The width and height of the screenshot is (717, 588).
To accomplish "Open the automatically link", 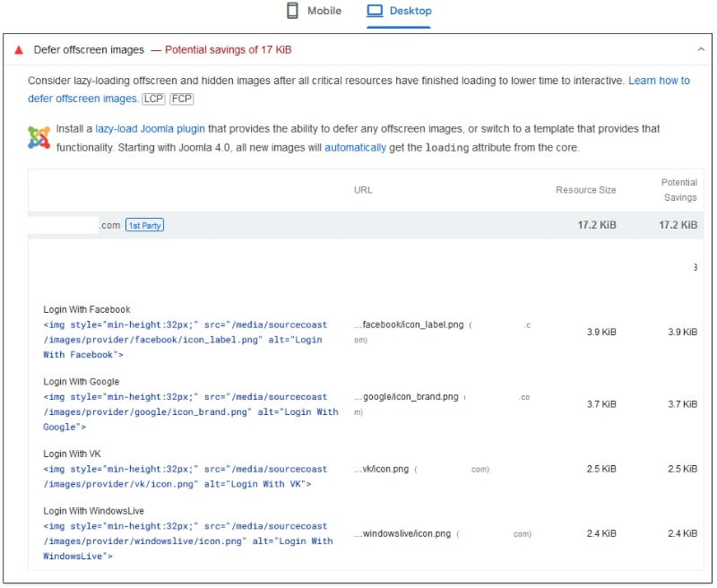I will pyautogui.click(x=355, y=148).
